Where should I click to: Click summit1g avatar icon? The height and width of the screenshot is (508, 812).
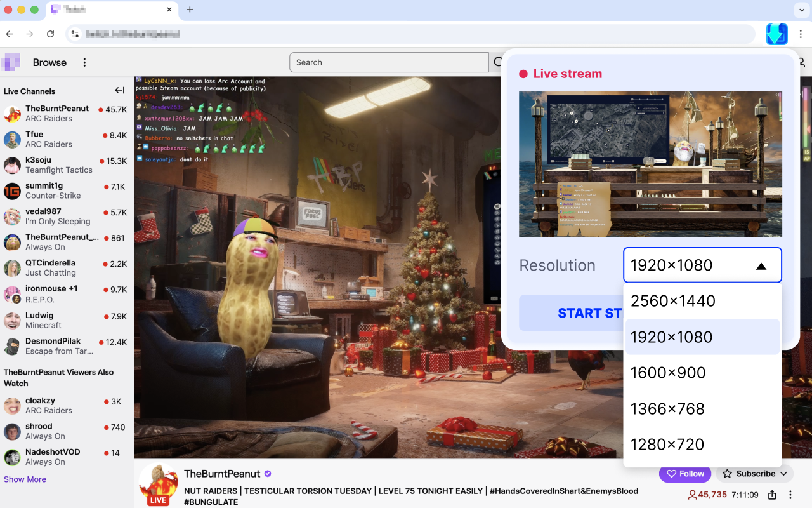click(12, 191)
